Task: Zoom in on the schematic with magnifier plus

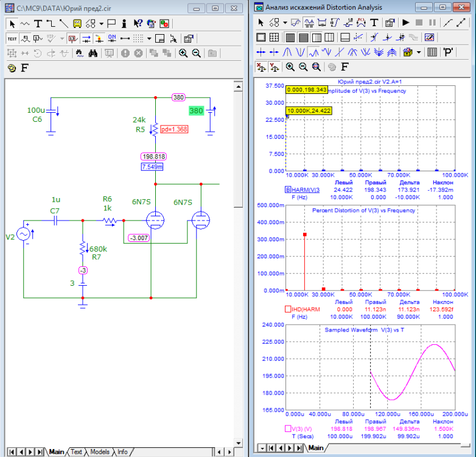Action: coord(183,53)
